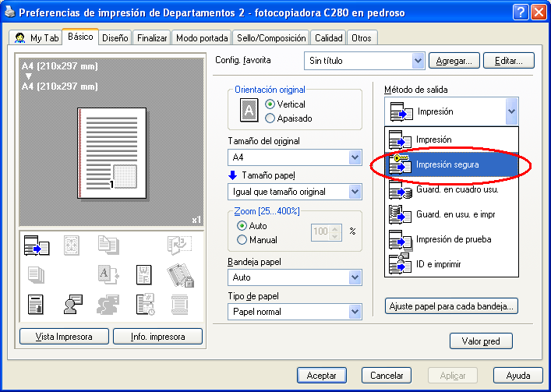Open the Tamaño del original A4 dropdown
The width and height of the screenshot is (551, 392).
[x=295, y=157]
